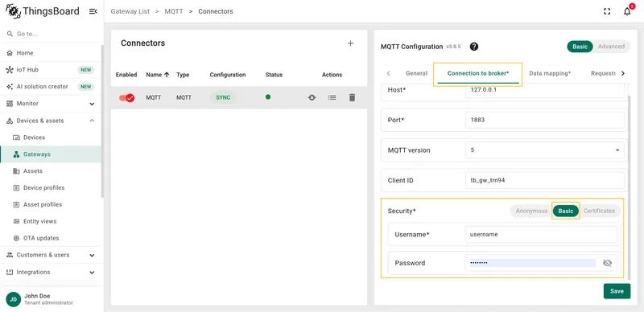
Task: Sort connectors by Name column
Action: 158,75
